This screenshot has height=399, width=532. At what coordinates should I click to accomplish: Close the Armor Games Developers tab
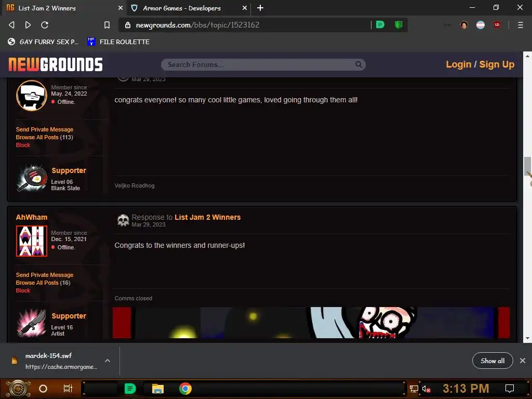tap(244, 8)
